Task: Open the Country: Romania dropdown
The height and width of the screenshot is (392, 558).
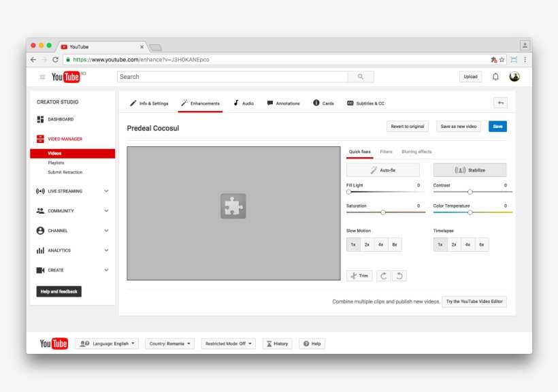Action: point(168,343)
